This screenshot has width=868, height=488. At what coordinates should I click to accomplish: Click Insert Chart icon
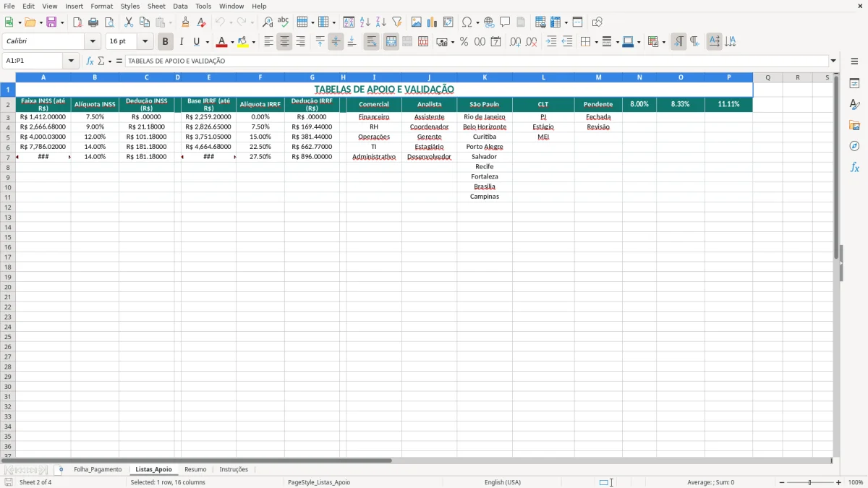433,22
